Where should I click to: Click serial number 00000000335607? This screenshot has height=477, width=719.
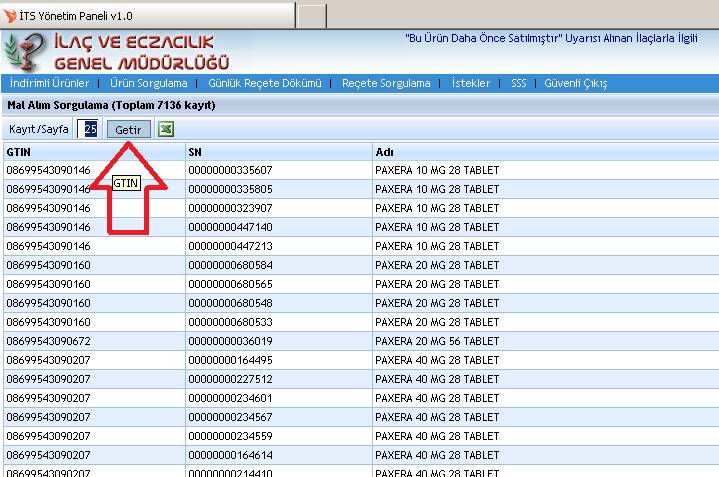click(x=230, y=170)
